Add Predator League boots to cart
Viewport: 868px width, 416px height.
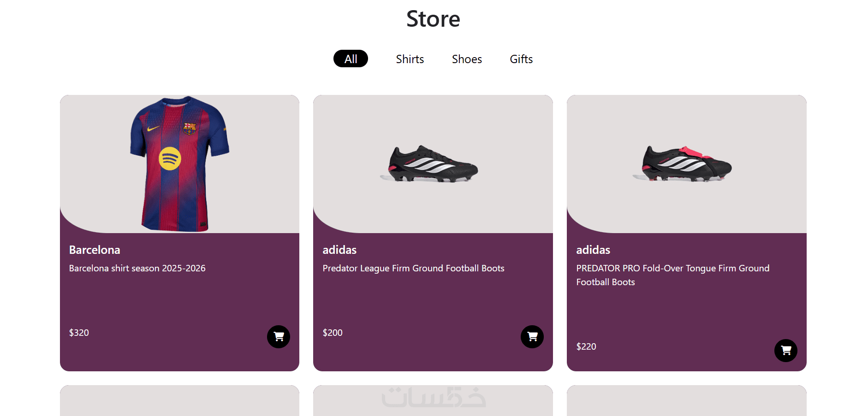(532, 337)
